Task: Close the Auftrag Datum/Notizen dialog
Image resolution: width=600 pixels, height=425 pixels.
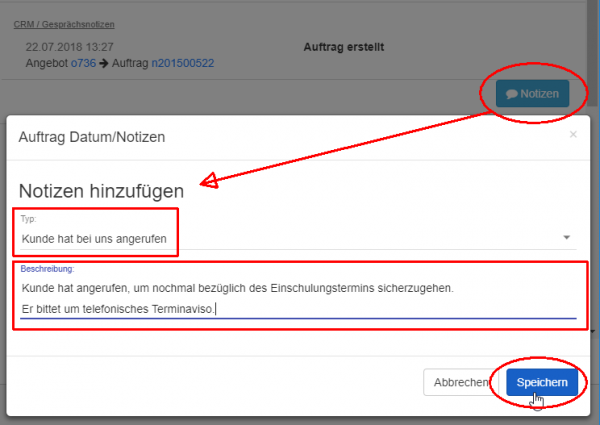Action: (x=573, y=134)
